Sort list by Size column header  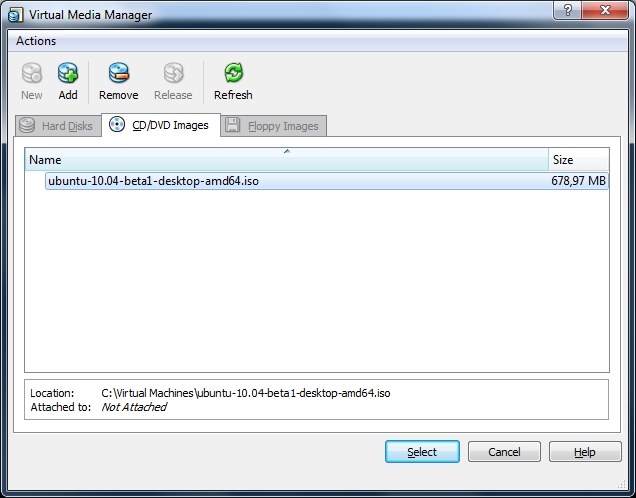tap(579, 159)
